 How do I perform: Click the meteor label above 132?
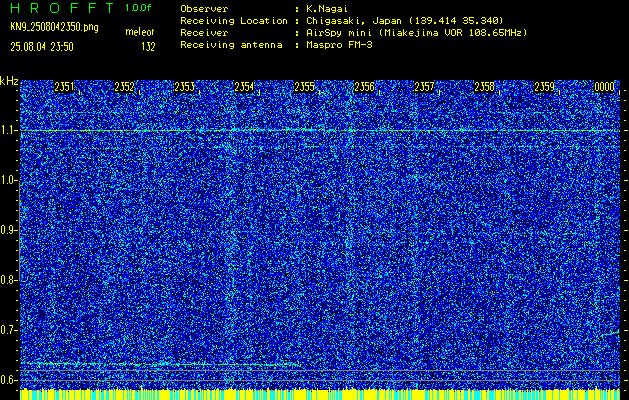[140, 32]
